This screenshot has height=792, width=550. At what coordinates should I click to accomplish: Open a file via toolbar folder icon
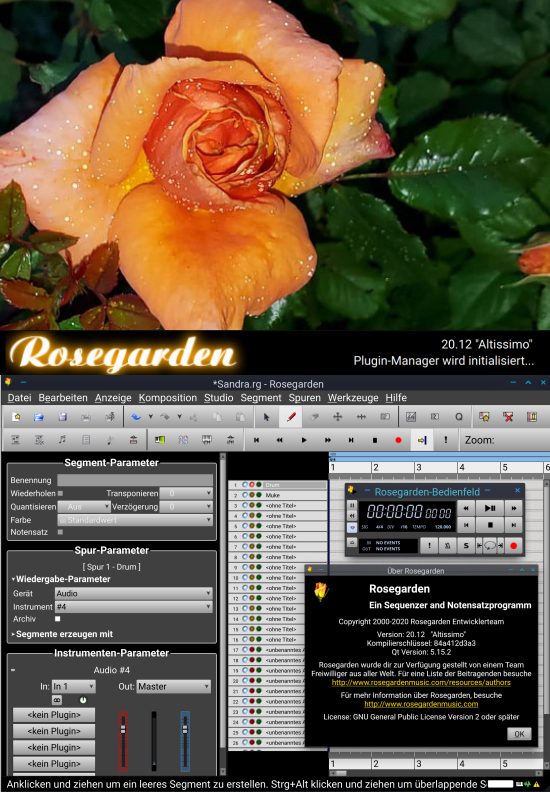(39, 417)
